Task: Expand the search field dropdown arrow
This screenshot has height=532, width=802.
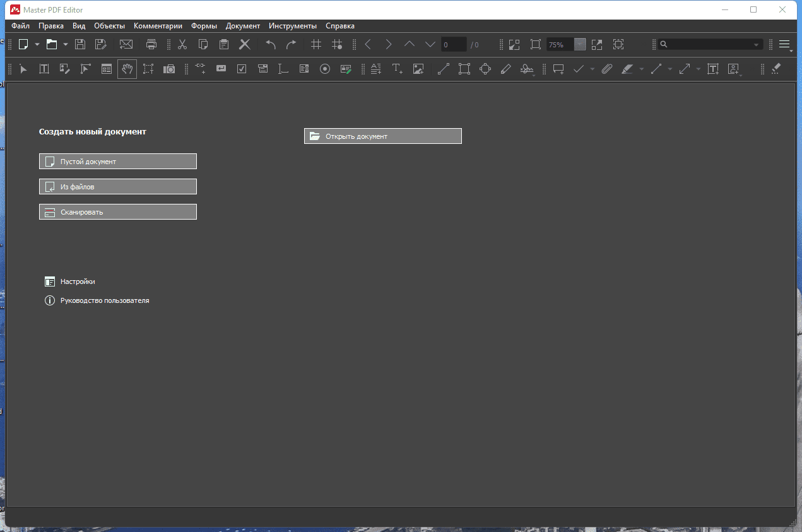Action: (756, 45)
